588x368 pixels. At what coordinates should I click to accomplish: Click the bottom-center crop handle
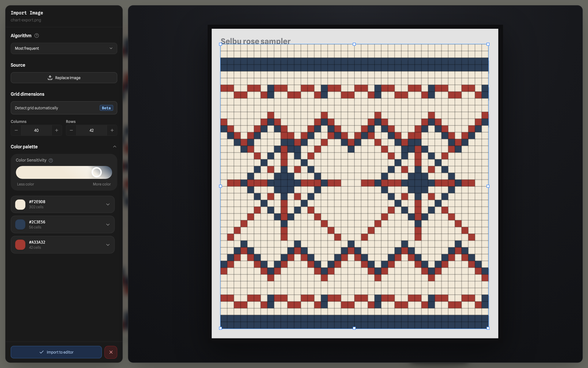click(354, 328)
